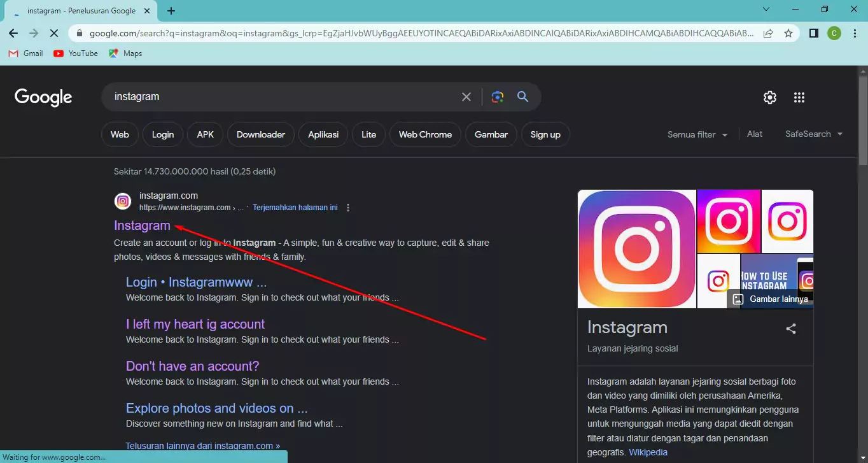This screenshot has height=463, width=868.
Task: Select the Login filter chip
Action: tap(163, 134)
